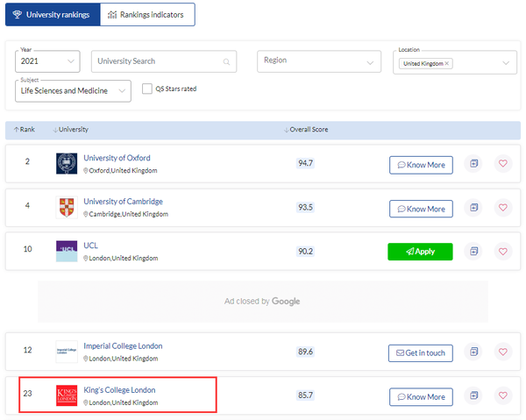Click Get in touch for Imperial College

[x=421, y=353]
